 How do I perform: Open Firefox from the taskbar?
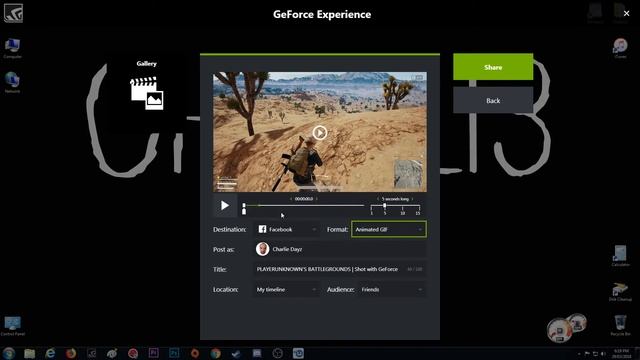coord(71,353)
